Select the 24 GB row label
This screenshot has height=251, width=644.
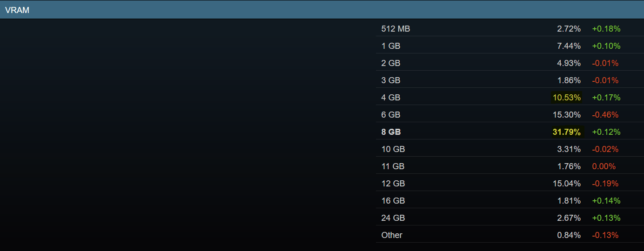[393, 218]
